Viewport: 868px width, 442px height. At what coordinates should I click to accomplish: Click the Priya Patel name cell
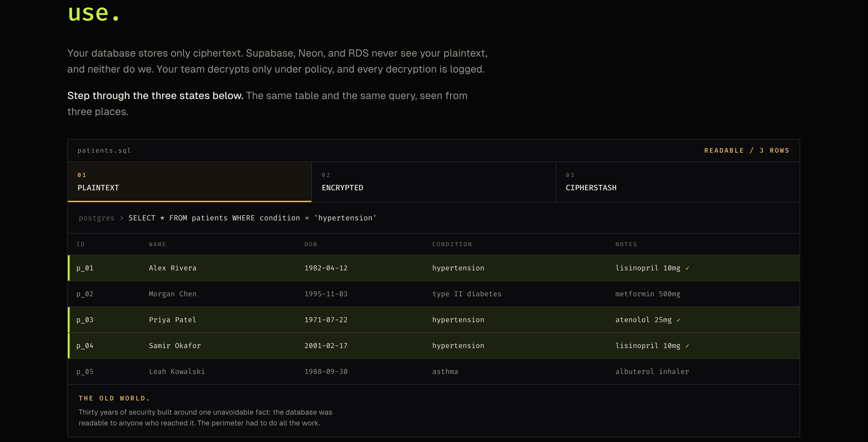coord(172,320)
